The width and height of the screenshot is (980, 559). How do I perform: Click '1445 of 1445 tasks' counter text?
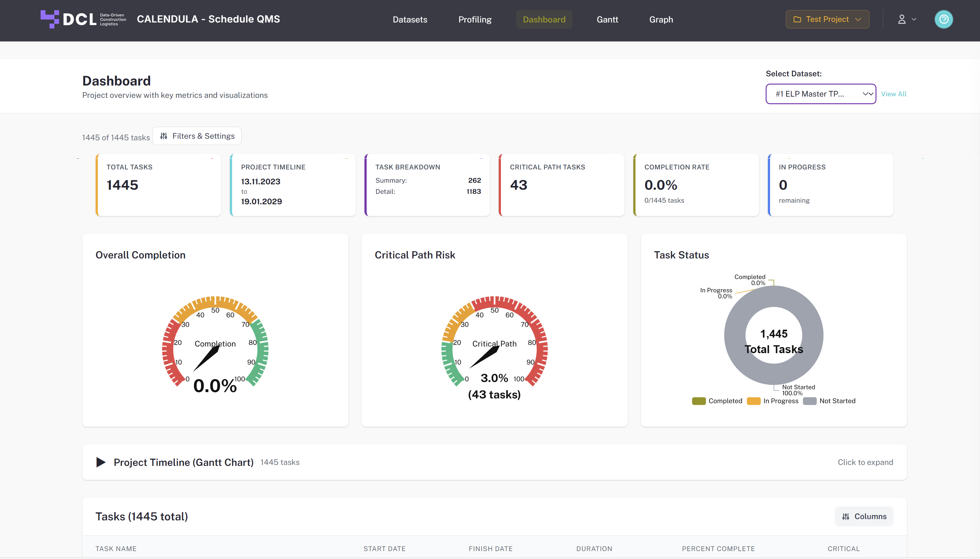click(x=116, y=137)
